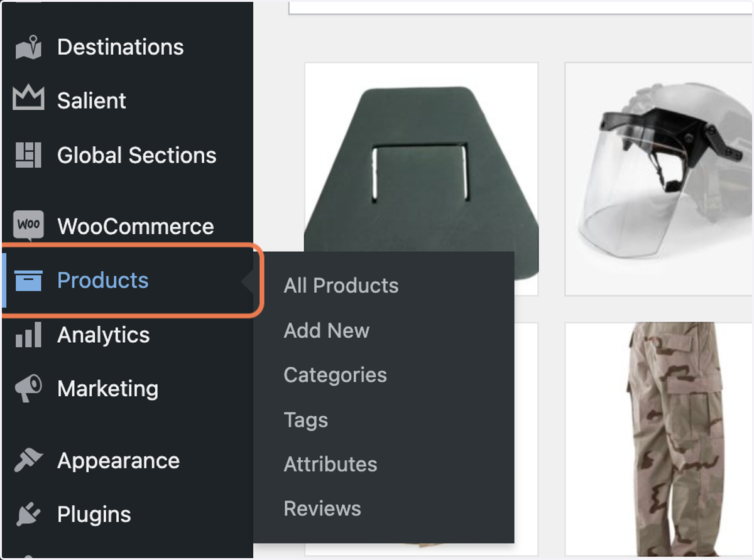The image size is (754, 560).
Task: Open the Salient menu item
Action: [92, 100]
